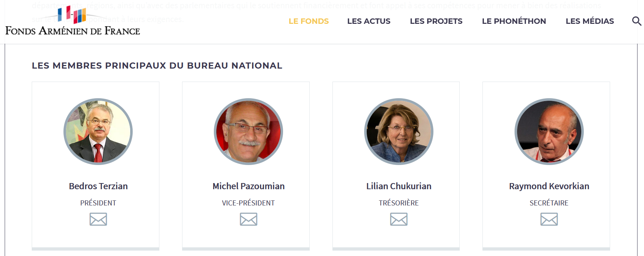This screenshot has width=644, height=256.
Task: Click Bedros Terzian's email envelope icon
Action: point(98,219)
